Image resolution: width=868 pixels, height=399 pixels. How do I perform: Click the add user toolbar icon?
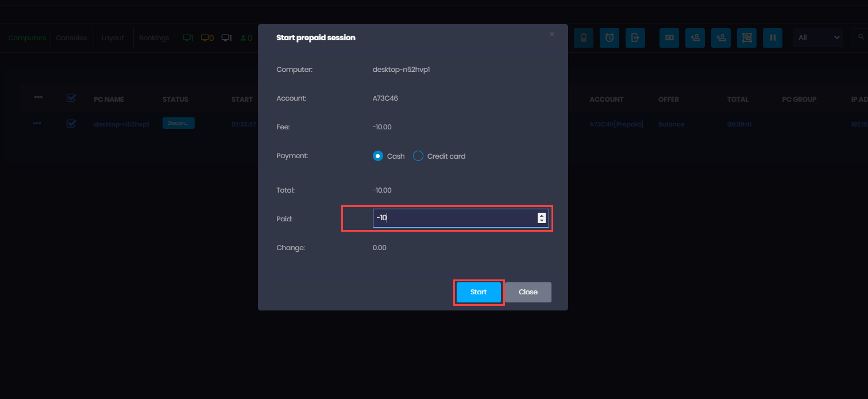[695, 38]
